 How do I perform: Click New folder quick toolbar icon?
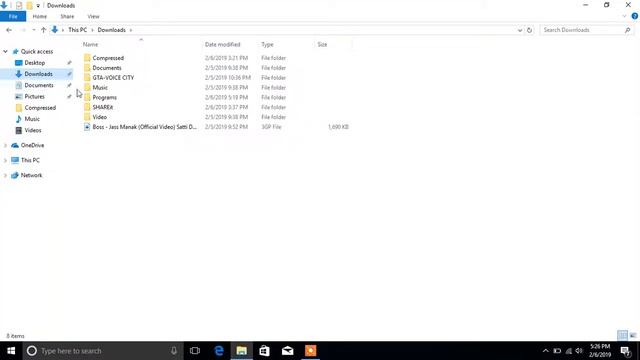[x=29, y=5]
